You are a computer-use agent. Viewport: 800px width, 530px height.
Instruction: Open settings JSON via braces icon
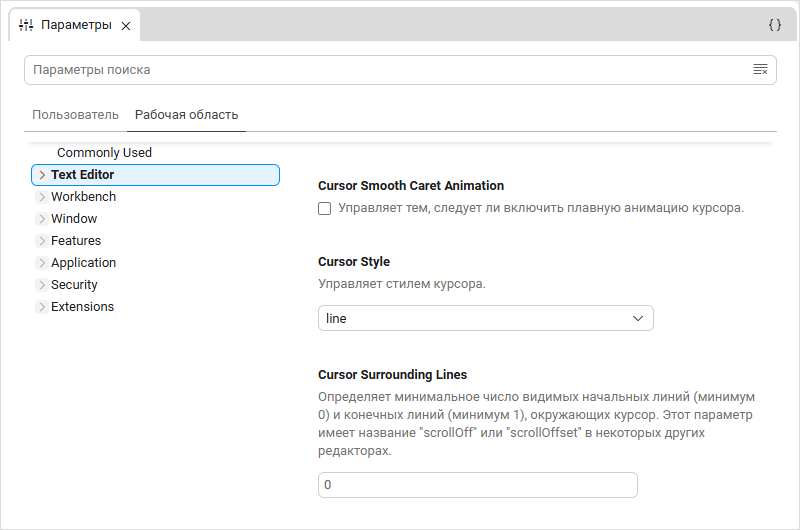pyautogui.click(x=774, y=25)
